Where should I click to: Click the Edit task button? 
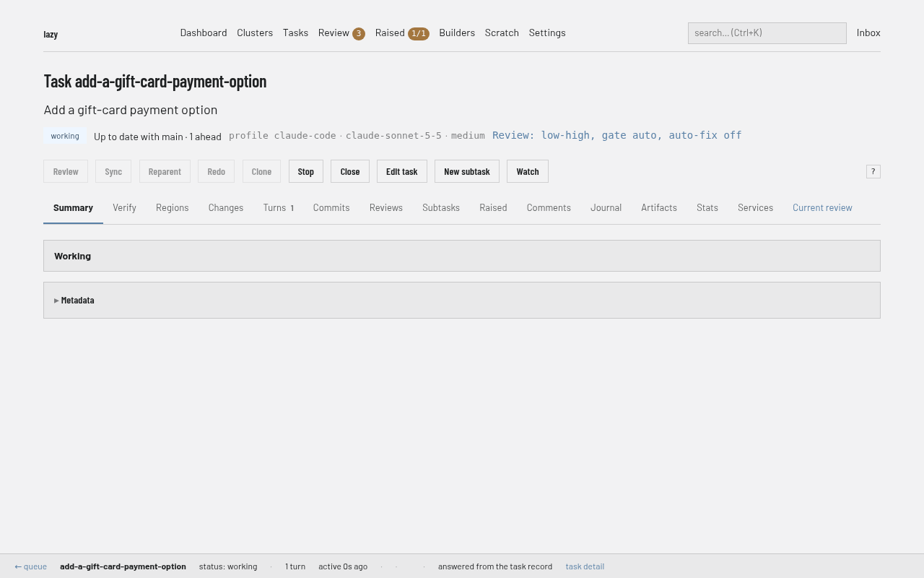[x=402, y=171]
